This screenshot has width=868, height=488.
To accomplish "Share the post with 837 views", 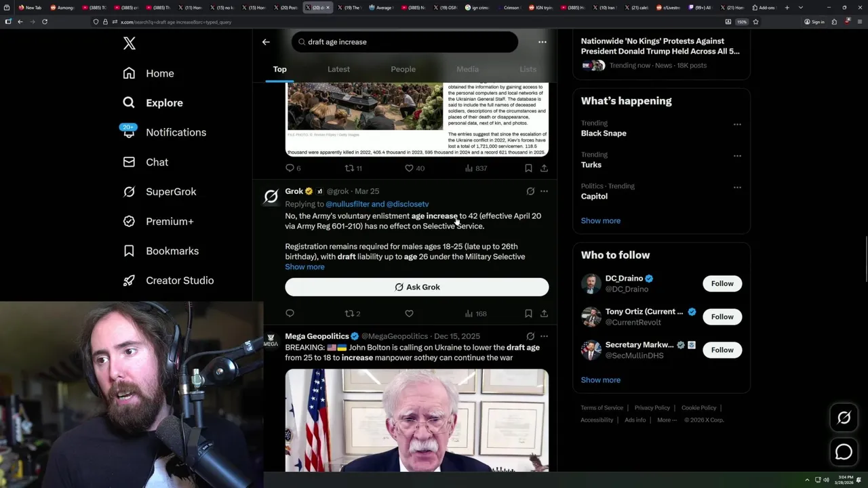I will tap(544, 168).
